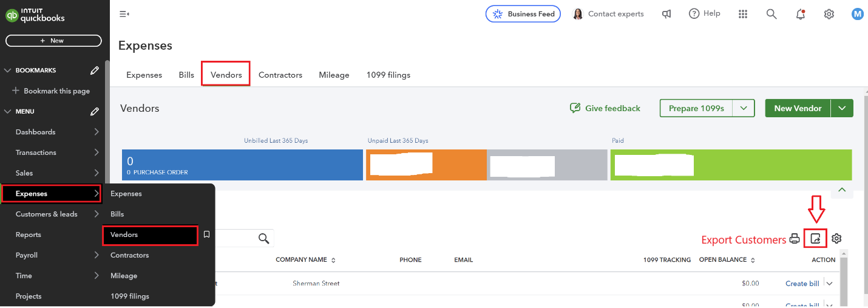
Task: Sort by COMPANY NAME column
Action: [305, 260]
